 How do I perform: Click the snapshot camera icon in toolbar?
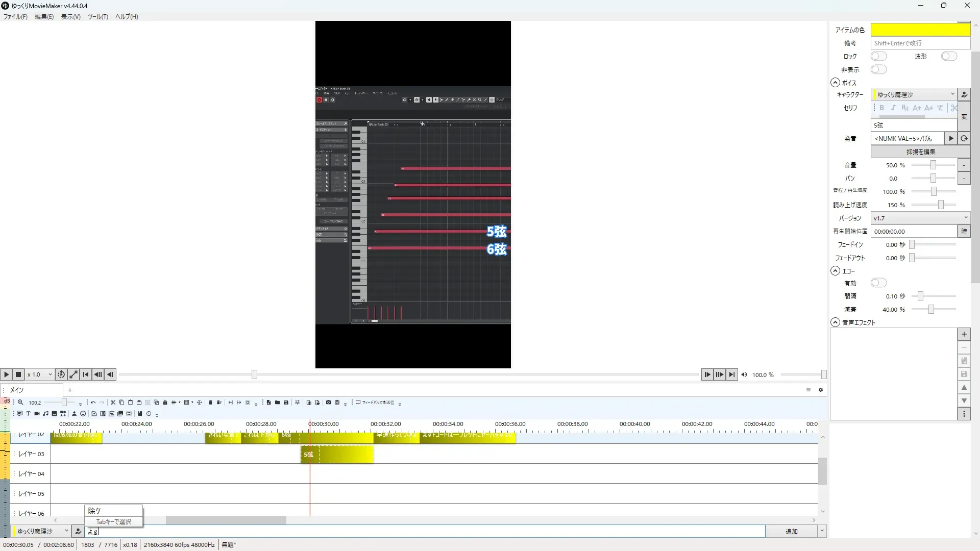click(x=328, y=403)
